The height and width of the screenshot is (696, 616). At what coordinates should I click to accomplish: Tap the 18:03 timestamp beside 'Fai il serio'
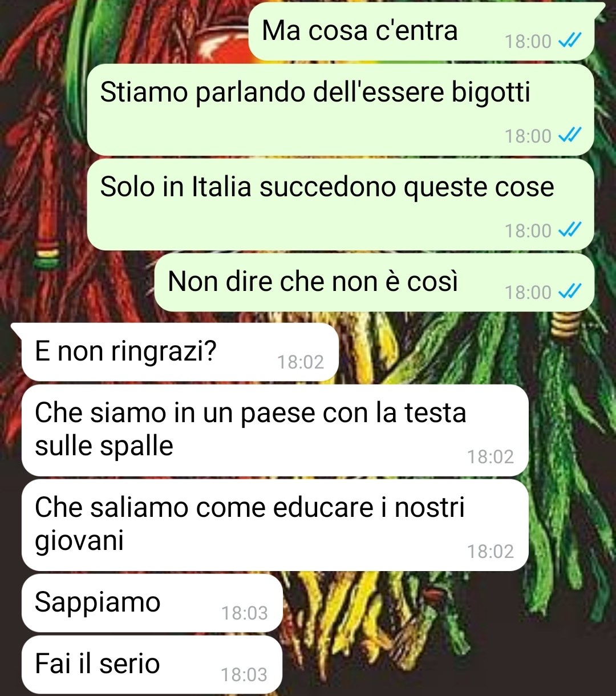pos(245,675)
